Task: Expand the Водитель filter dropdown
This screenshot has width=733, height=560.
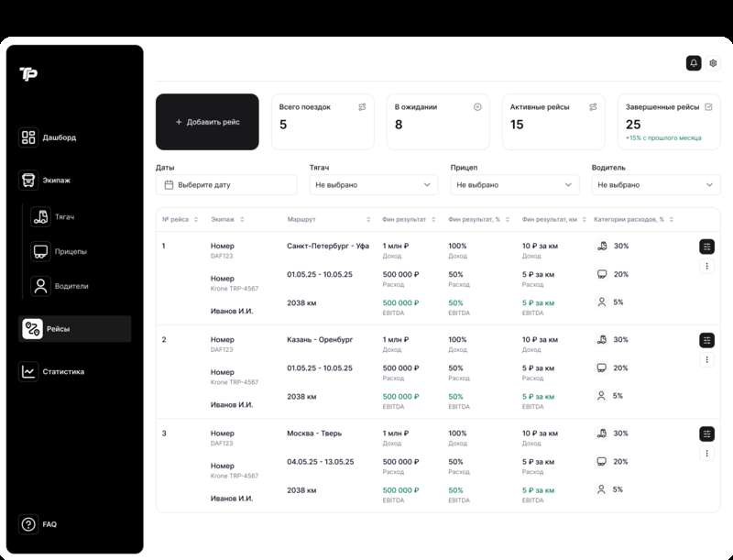Action: click(656, 185)
